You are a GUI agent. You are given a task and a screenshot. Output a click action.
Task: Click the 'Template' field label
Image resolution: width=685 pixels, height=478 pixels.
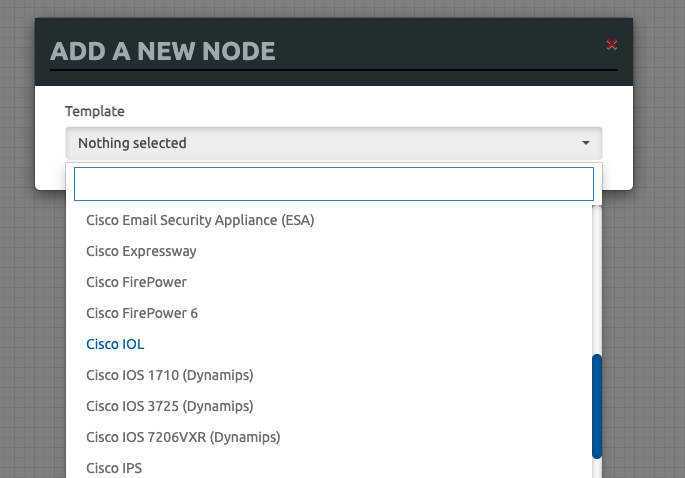pos(95,111)
